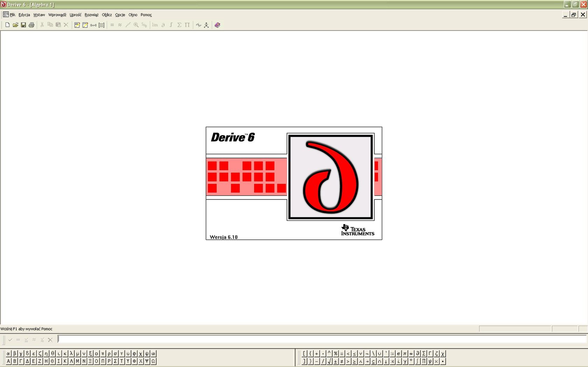This screenshot has height=367, width=588.
Task: Click the Insert Text Object toolbar icon
Action: pyautogui.click(x=77, y=25)
